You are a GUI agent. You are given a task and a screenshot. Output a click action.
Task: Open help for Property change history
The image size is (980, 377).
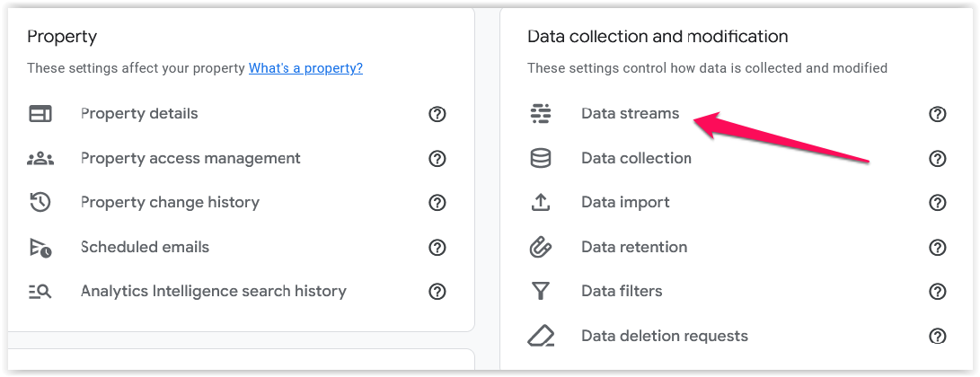coord(437,203)
